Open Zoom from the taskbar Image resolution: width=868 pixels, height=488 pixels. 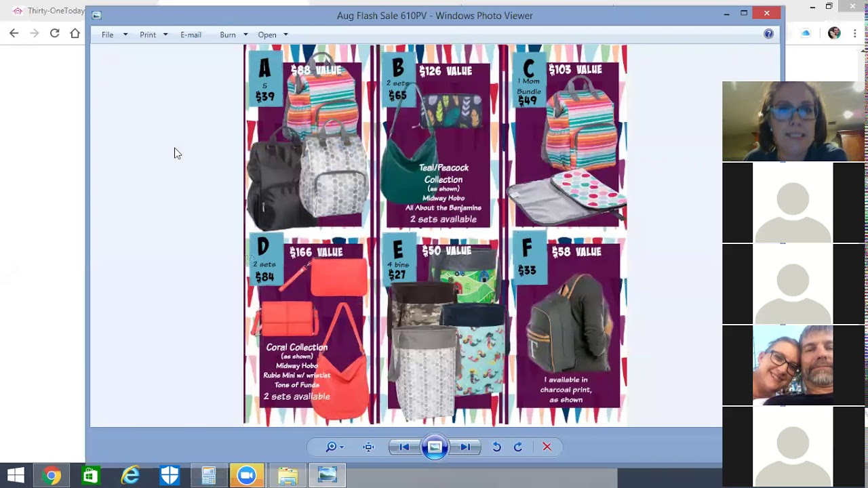(x=248, y=476)
